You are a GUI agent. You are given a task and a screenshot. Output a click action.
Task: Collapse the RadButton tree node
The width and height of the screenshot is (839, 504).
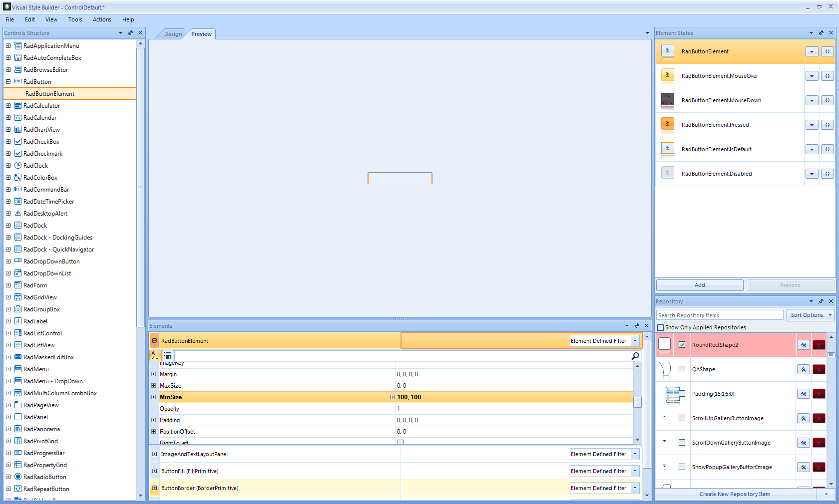pos(8,82)
